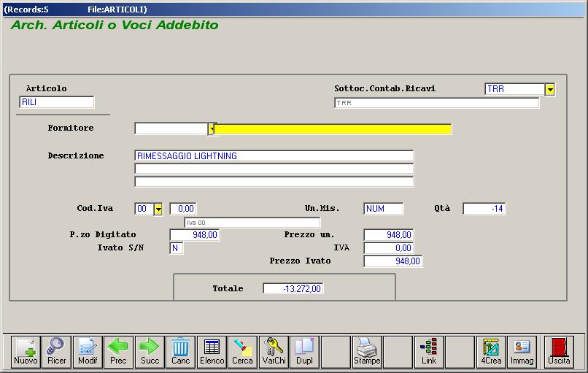Open the Ricer search tool
Screen dimensions: 588x373
(x=57, y=352)
